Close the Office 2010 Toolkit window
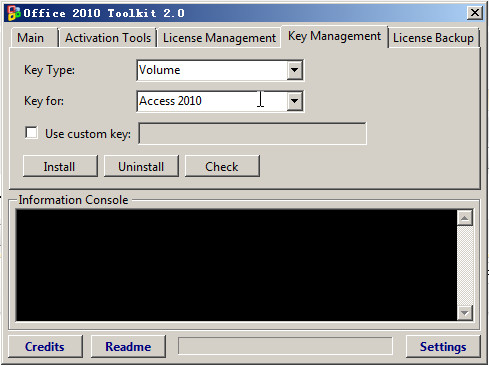This screenshot has width=489, height=367. [x=475, y=13]
